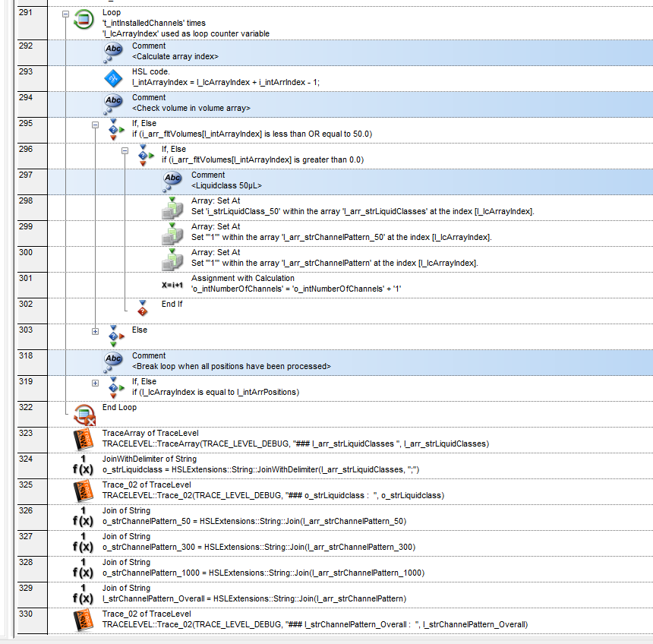Click the End If icon on line 302

[x=142, y=308]
